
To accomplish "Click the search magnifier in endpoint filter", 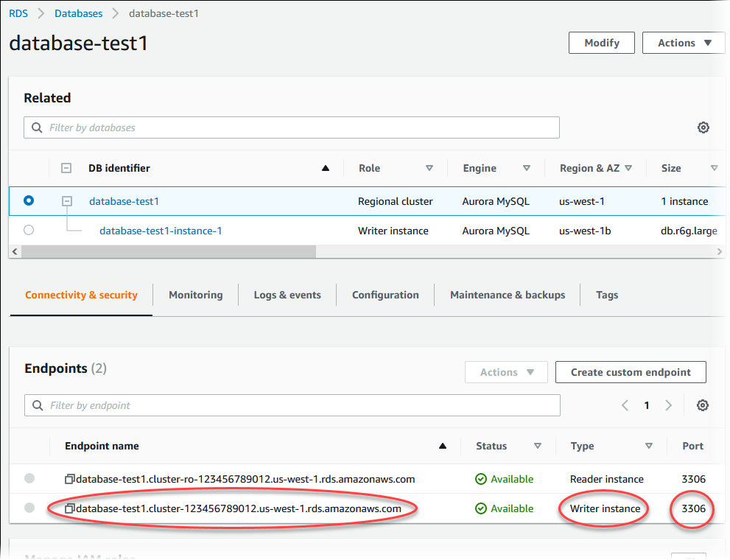I will (36, 405).
